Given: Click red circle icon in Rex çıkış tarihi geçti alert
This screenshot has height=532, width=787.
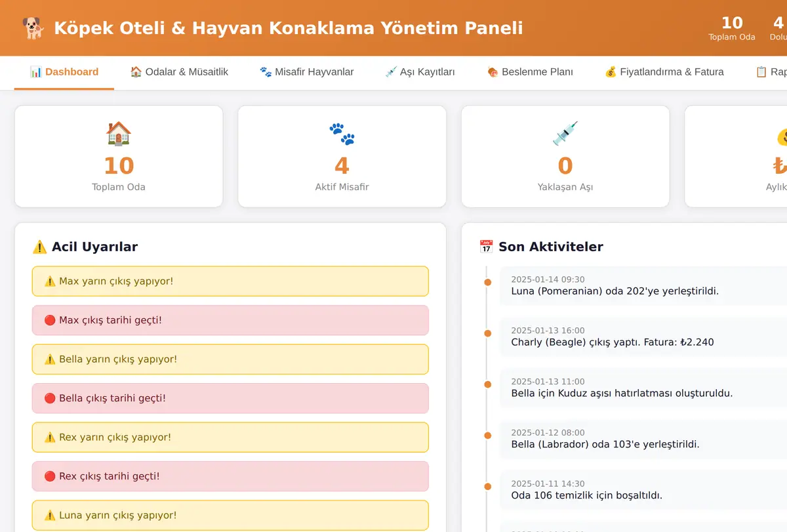Looking at the screenshot, I should (50, 476).
